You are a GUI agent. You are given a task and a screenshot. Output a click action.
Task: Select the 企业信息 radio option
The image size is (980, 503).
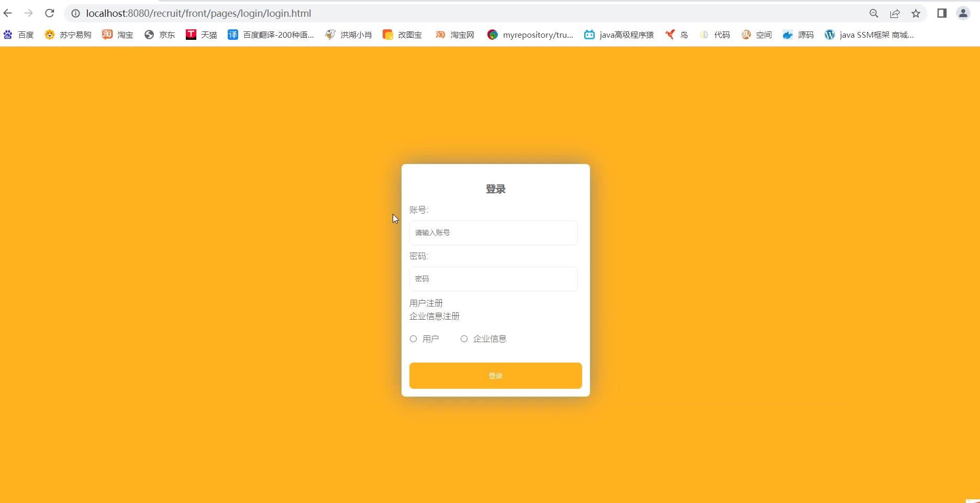coord(464,339)
